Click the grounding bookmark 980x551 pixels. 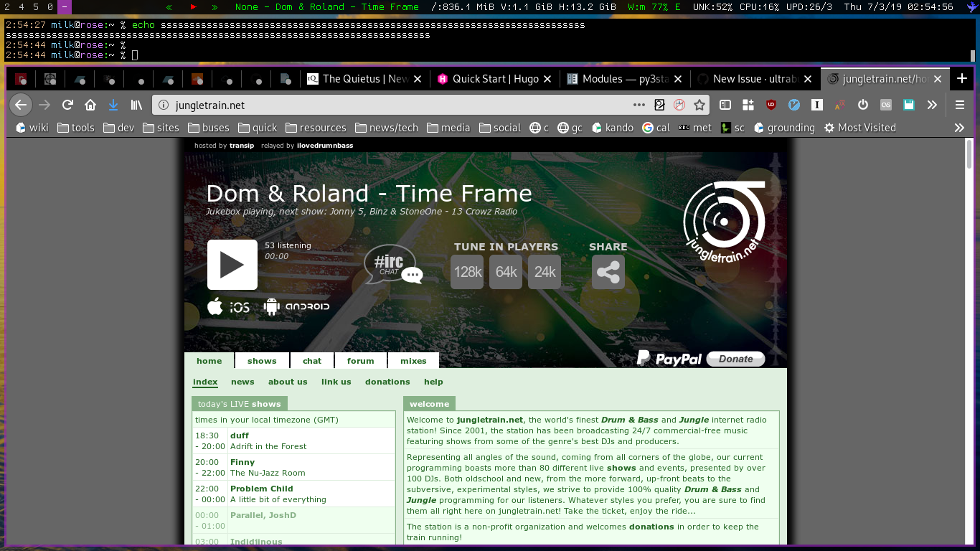point(783,128)
